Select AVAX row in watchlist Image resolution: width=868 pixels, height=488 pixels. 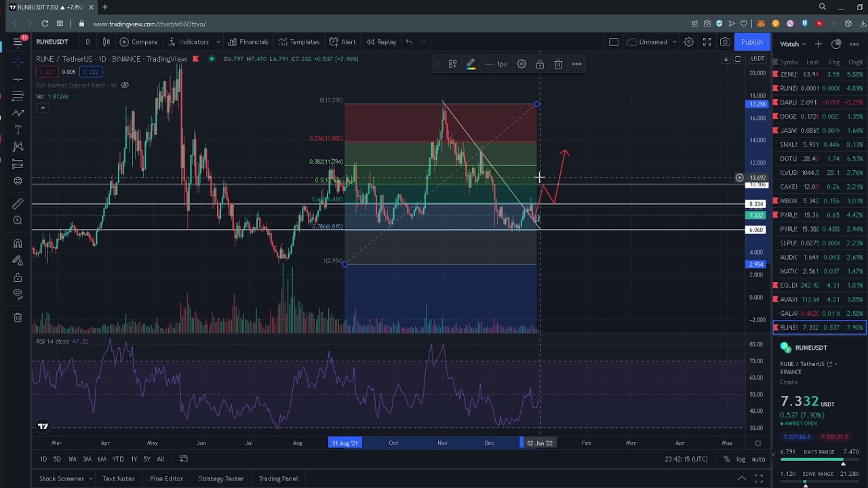tap(819, 300)
